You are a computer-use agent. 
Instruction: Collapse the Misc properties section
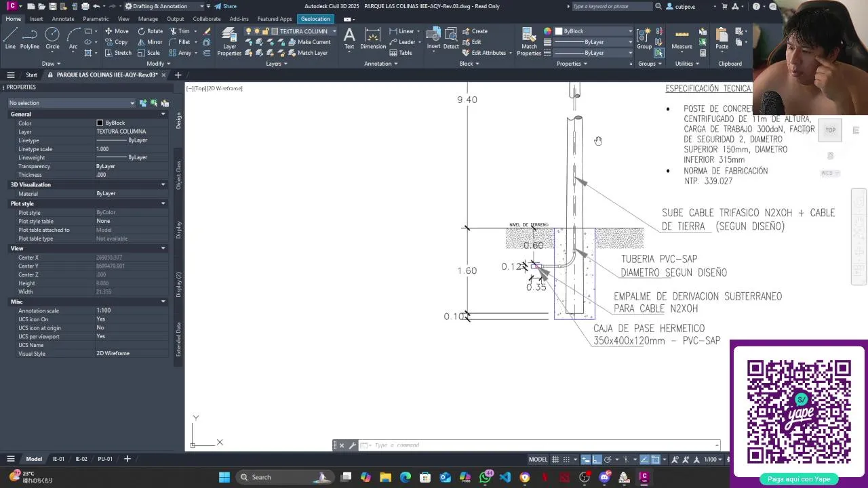(x=163, y=302)
